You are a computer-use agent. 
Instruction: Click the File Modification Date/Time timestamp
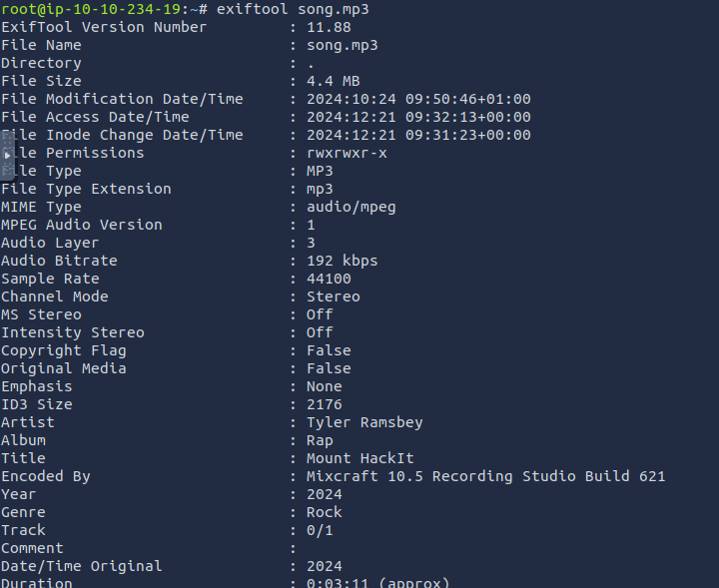click(x=418, y=99)
